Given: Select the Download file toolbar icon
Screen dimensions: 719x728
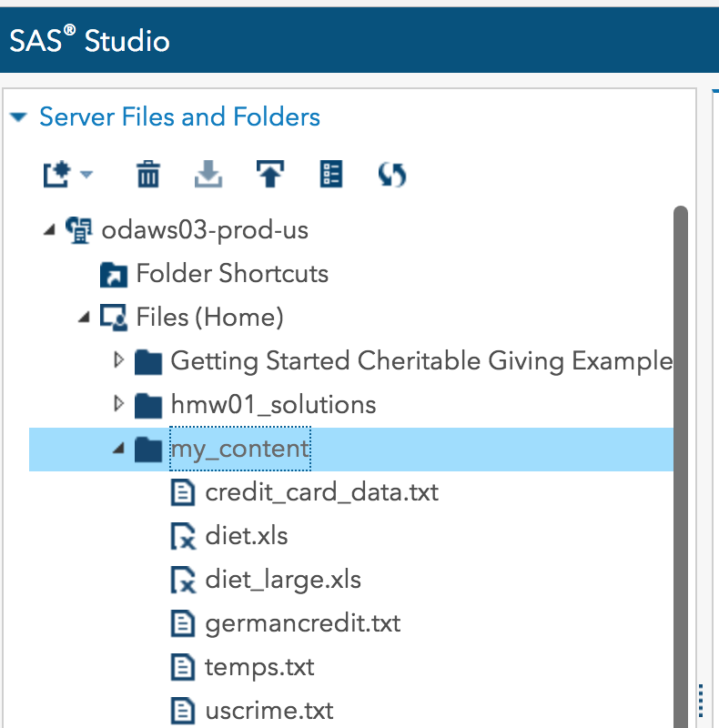Looking at the screenshot, I should [208, 174].
